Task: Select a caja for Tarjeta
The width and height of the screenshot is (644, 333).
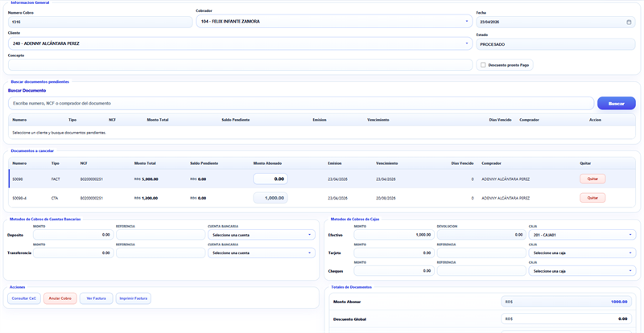Action: point(581,253)
